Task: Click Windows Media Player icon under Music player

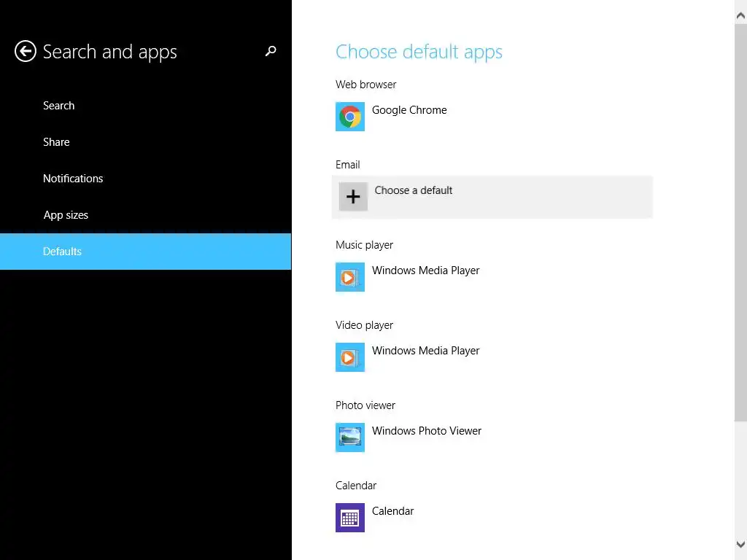Action: (x=349, y=277)
